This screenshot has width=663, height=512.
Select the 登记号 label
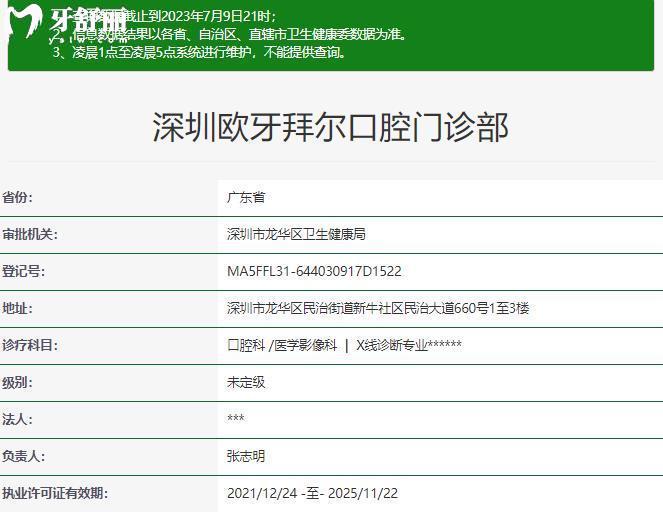point(23,271)
